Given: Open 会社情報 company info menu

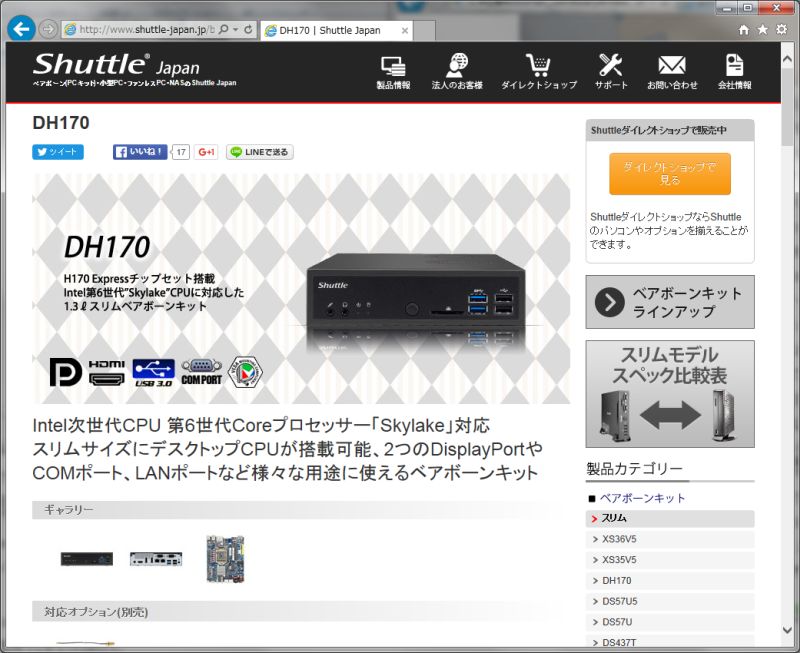Looking at the screenshot, I should [735, 72].
